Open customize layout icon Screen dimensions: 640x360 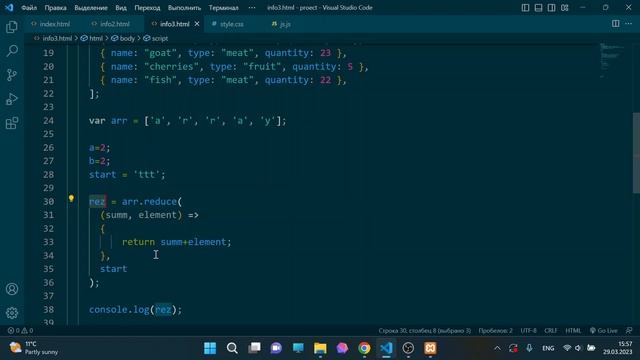point(564,8)
